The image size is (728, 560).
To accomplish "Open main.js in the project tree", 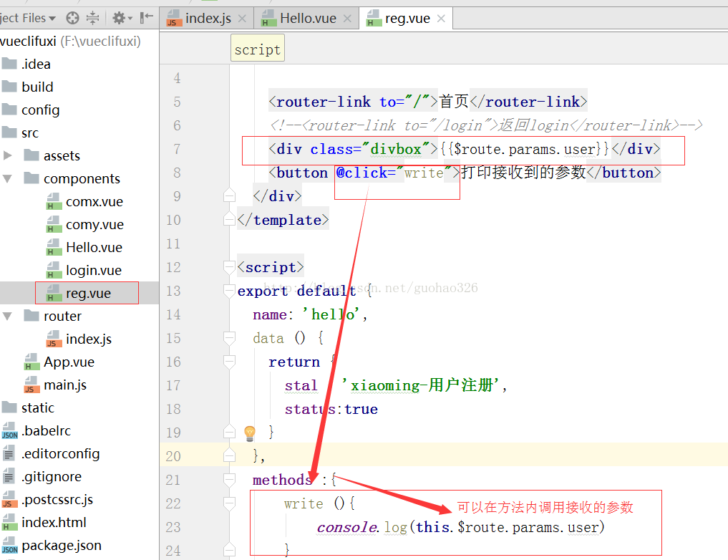I will pyautogui.click(x=55, y=385).
